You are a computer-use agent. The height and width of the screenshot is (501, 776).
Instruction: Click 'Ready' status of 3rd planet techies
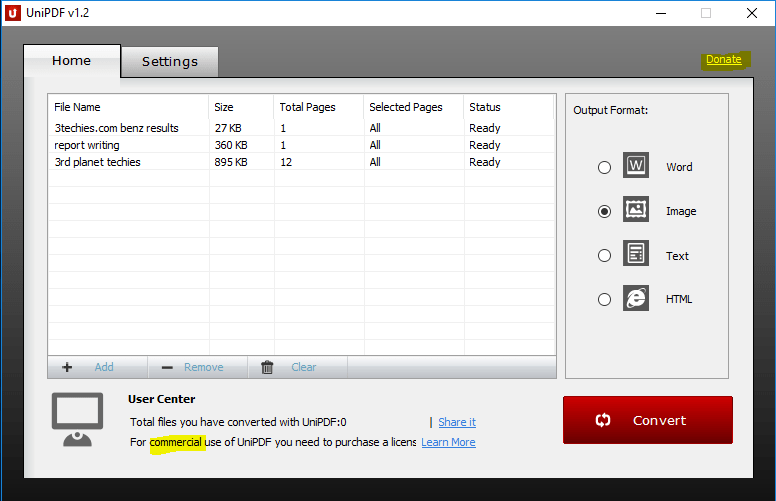pos(485,162)
